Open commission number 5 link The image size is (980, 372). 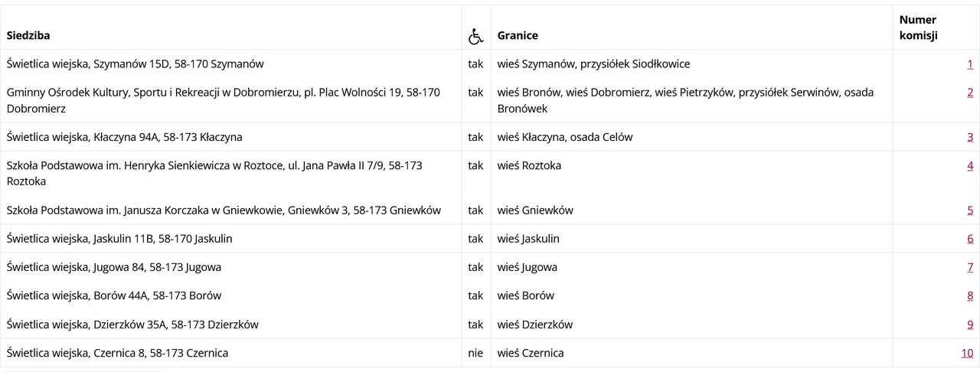(x=970, y=210)
